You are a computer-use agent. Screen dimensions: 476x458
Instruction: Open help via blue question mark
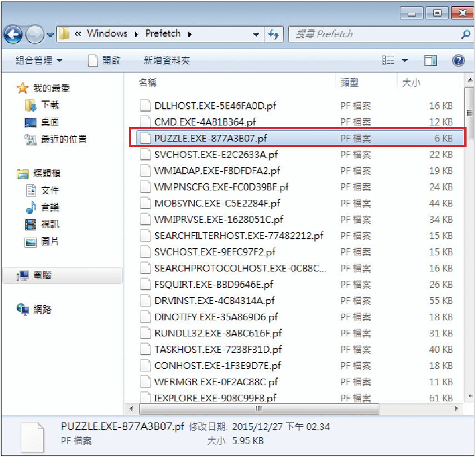click(458, 61)
